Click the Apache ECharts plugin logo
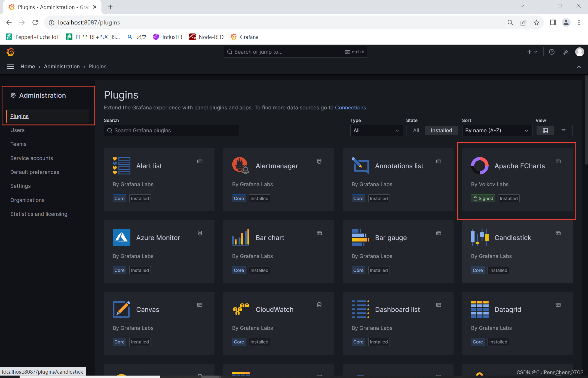588x378 pixels. pos(480,166)
